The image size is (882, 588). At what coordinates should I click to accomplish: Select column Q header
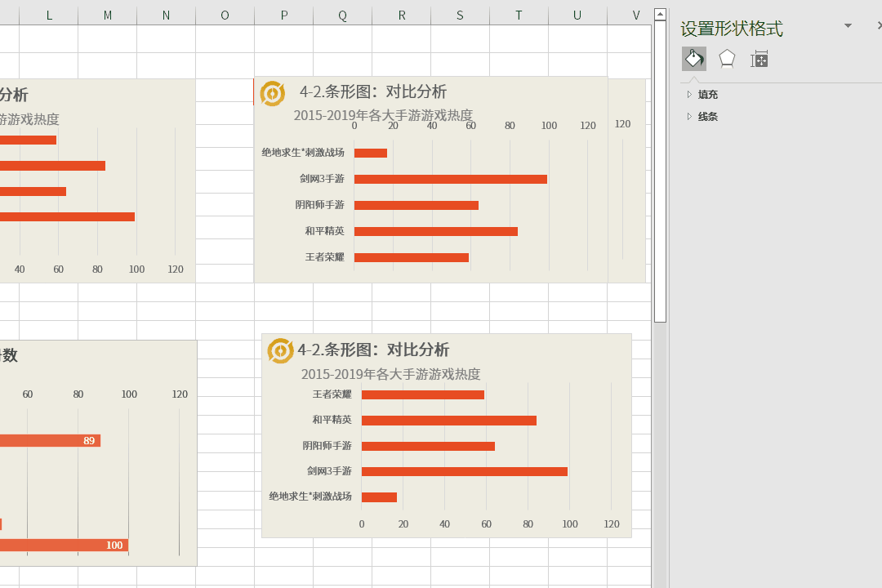(x=342, y=16)
